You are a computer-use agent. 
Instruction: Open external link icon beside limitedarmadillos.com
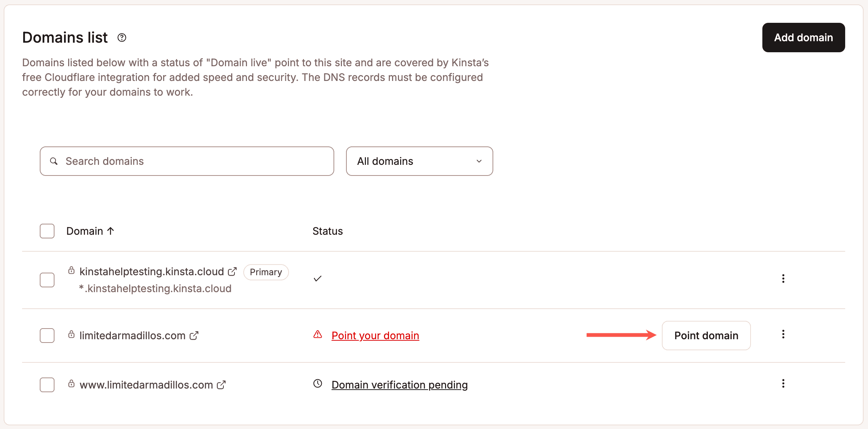[194, 336]
